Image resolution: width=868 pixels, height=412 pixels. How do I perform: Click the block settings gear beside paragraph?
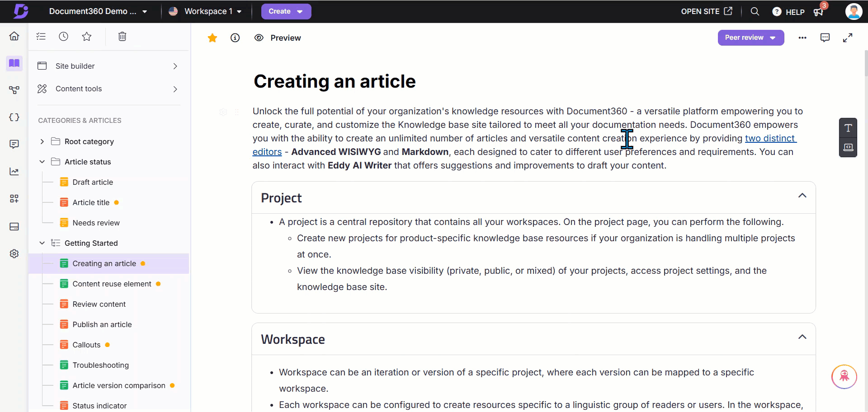coord(223,112)
